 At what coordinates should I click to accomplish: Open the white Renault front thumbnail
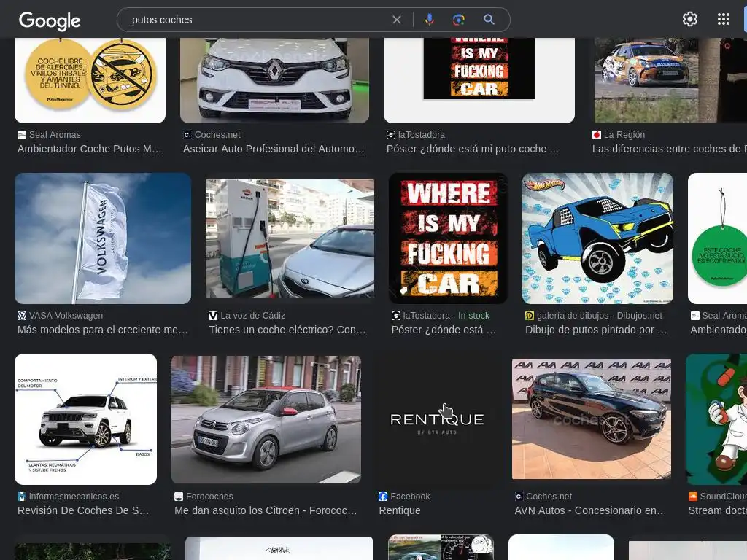[274, 80]
